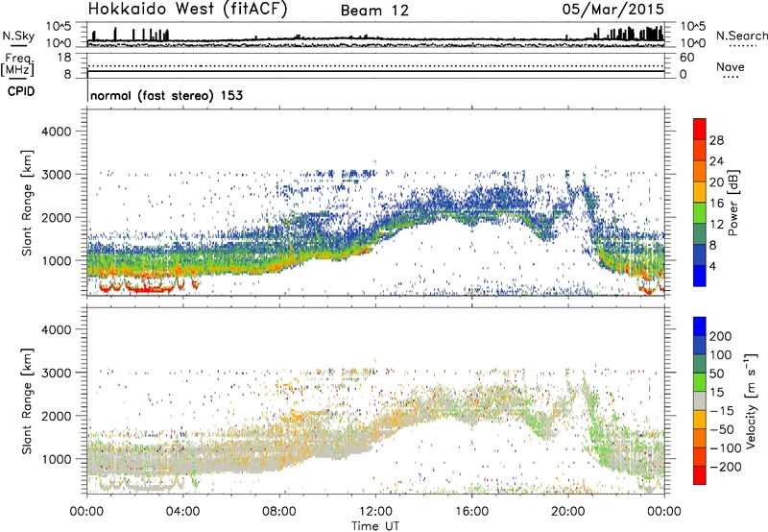Pick the red top segment of Power colorbar
Image resolution: width=768 pixels, height=532 pixels.
(x=700, y=129)
